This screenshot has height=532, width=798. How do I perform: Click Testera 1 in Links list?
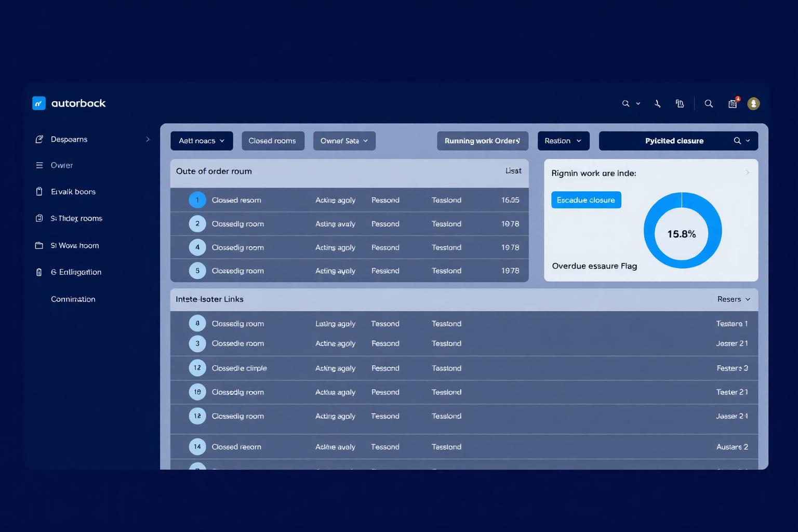(732, 324)
